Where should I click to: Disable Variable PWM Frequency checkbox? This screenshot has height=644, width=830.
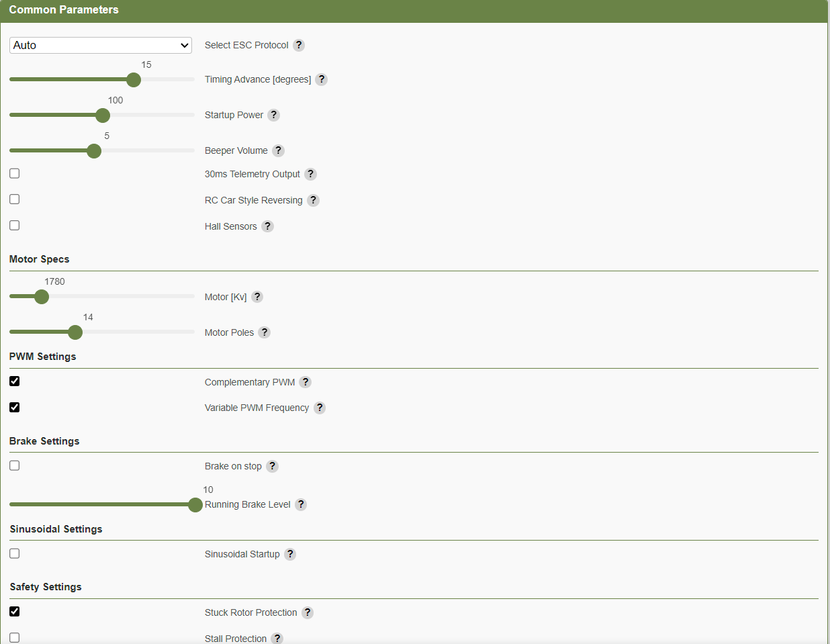pyautogui.click(x=15, y=407)
